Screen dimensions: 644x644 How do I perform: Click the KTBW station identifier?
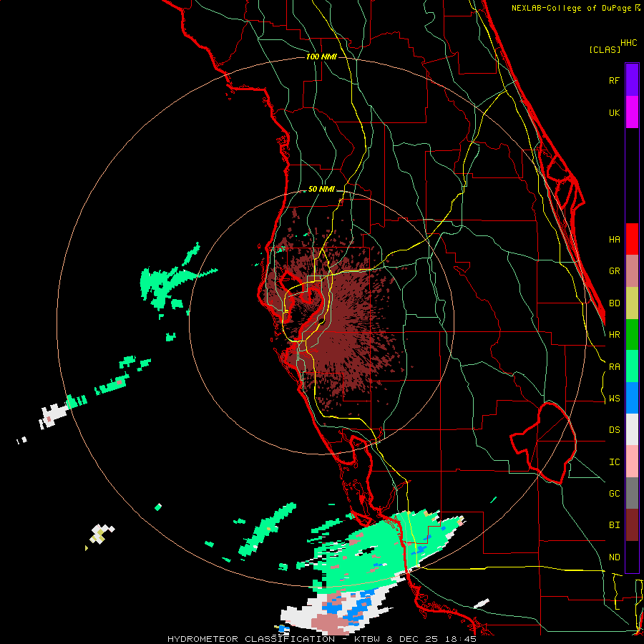369,639
